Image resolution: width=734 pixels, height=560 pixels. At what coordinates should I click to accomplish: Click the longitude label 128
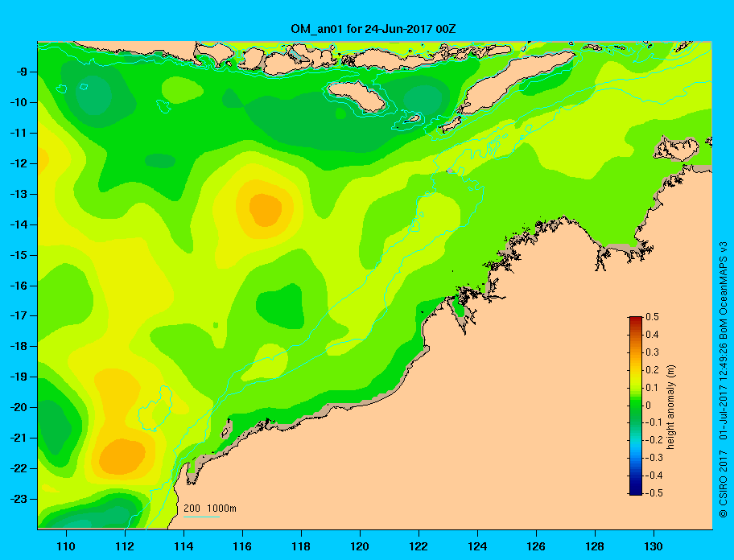pos(595,546)
